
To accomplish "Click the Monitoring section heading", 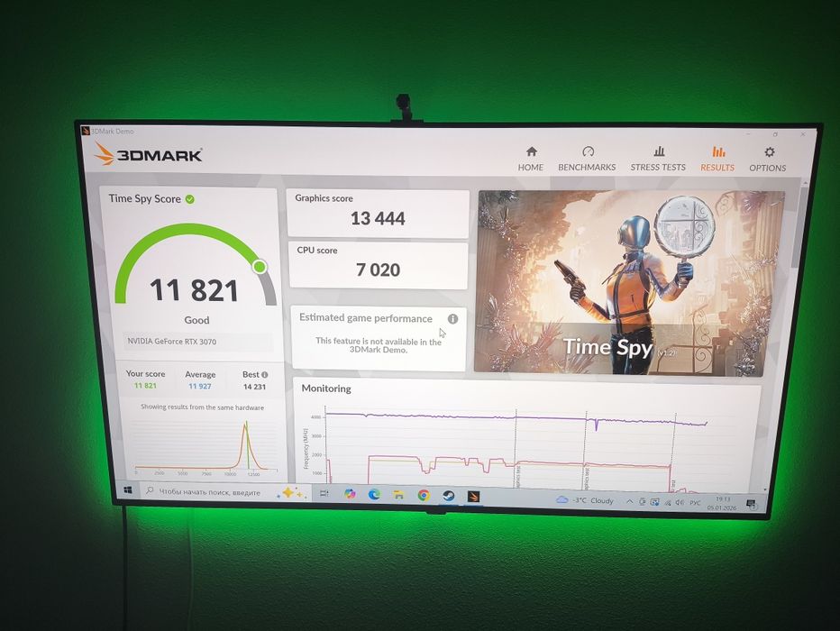I will (326, 389).
